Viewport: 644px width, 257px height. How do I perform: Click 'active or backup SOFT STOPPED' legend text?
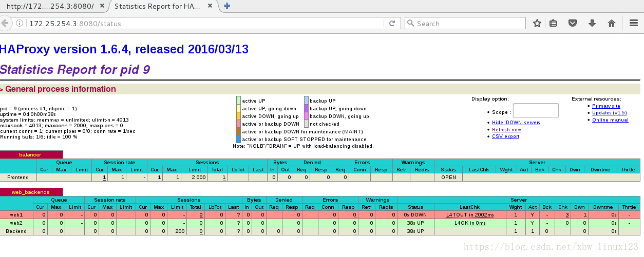click(304, 139)
